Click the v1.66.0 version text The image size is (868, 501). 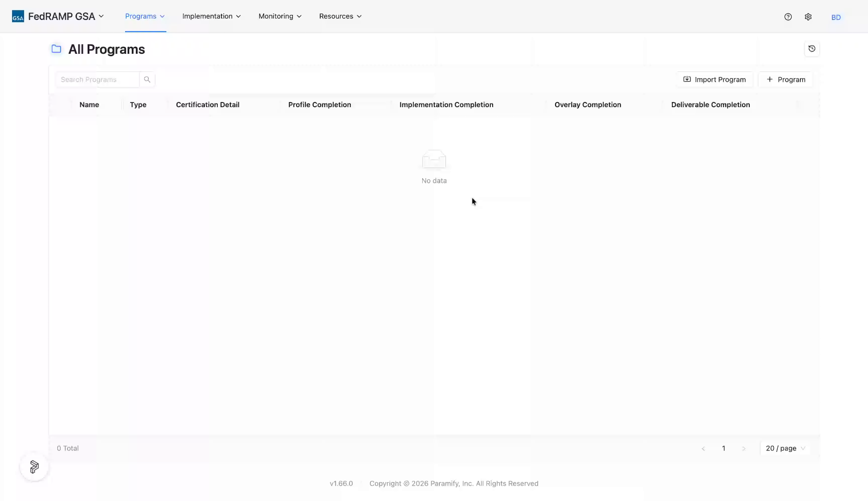[x=341, y=483]
